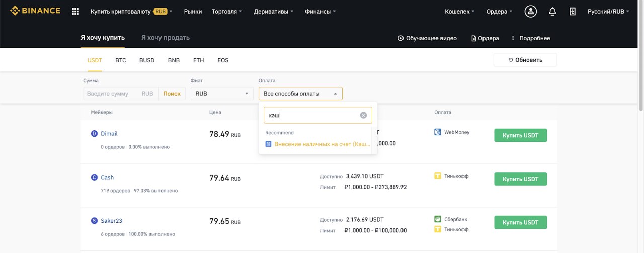Click 3,439.10 USDT available amount
644x253 pixels.
(x=365, y=176)
